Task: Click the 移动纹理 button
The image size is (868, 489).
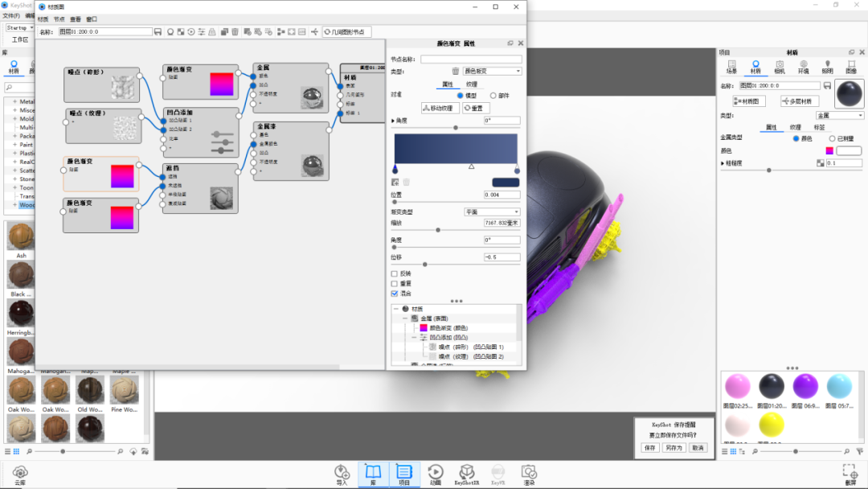Action: tap(440, 108)
